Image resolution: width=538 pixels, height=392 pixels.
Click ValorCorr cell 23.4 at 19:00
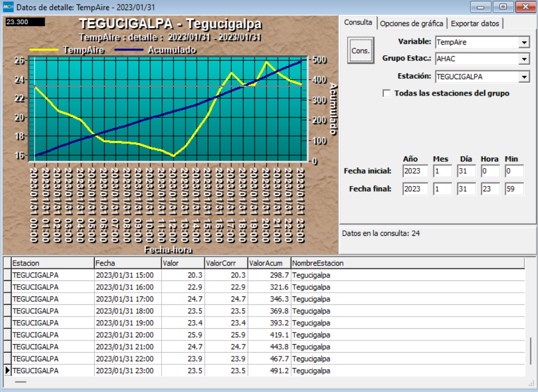point(226,323)
